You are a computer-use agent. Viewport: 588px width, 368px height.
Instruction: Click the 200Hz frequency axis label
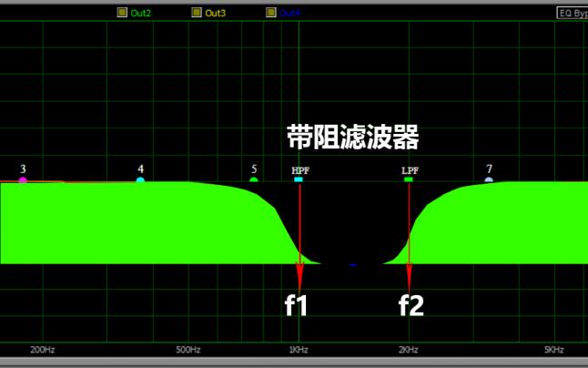point(43,350)
